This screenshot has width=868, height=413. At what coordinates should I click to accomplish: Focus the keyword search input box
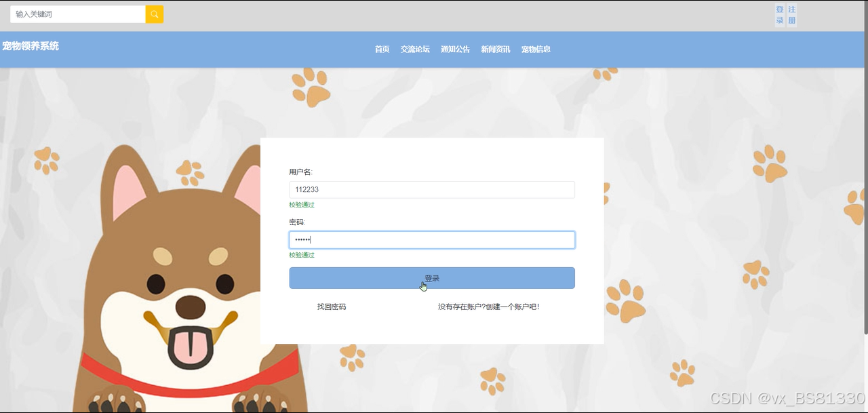pos(78,14)
